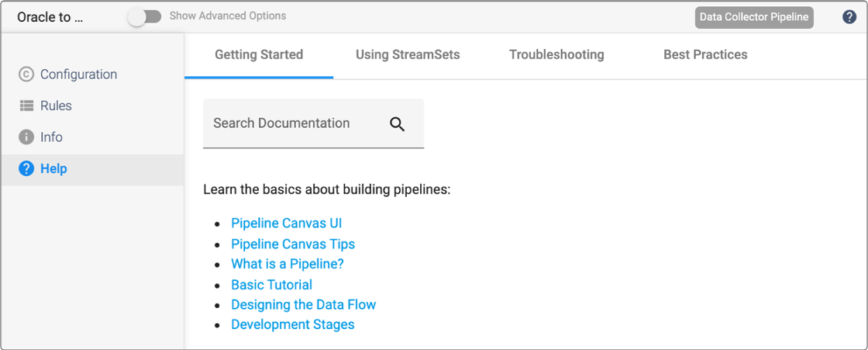Open the Troubleshooting tab
This screenshot has width=868, height=350.
(556, 55)
